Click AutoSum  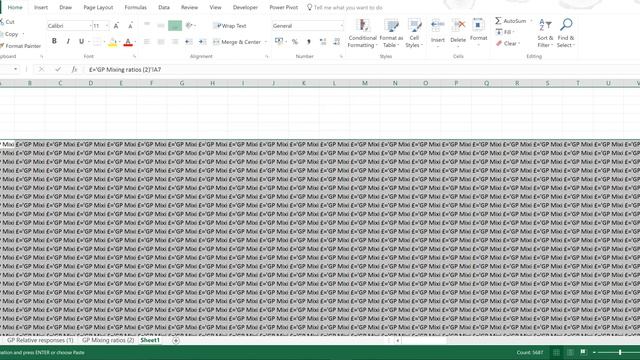[x=511, y=21]
